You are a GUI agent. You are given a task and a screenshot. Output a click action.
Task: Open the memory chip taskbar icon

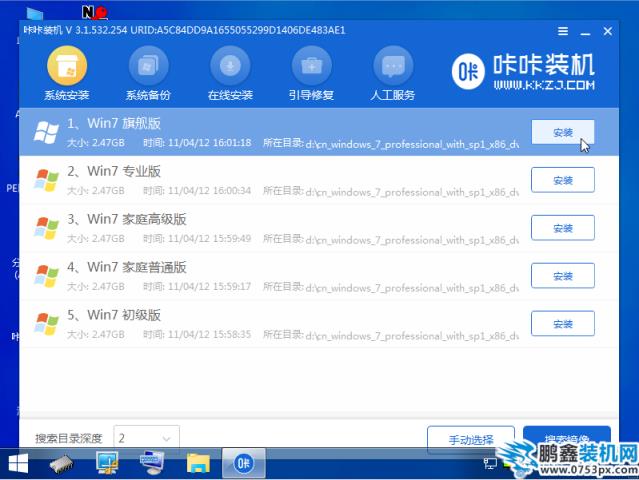pyautogui.click(x=62, y=464)
